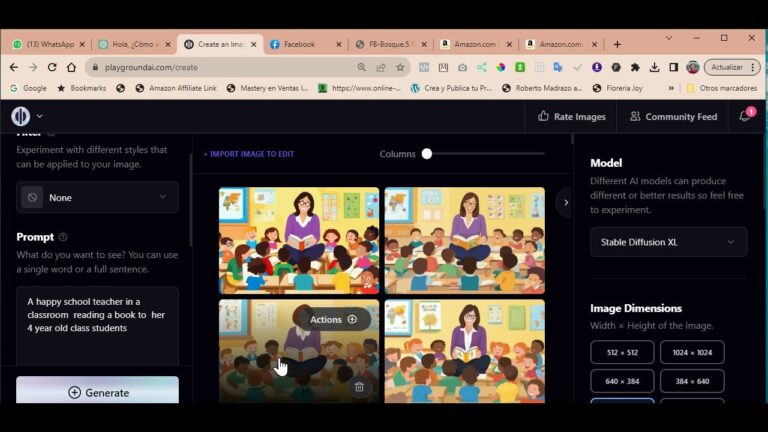Click the arrow button beside the image grid
The image size is (768, 432).
pos(565,202)
